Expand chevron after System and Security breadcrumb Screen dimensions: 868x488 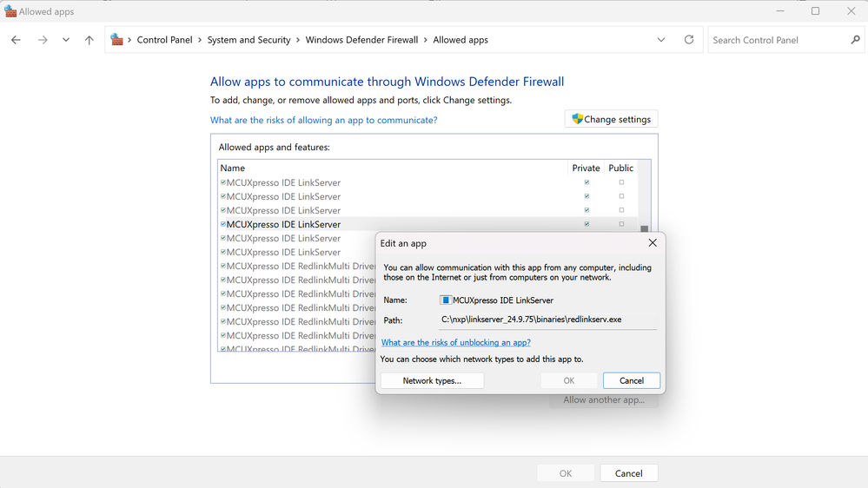[298, 40]
